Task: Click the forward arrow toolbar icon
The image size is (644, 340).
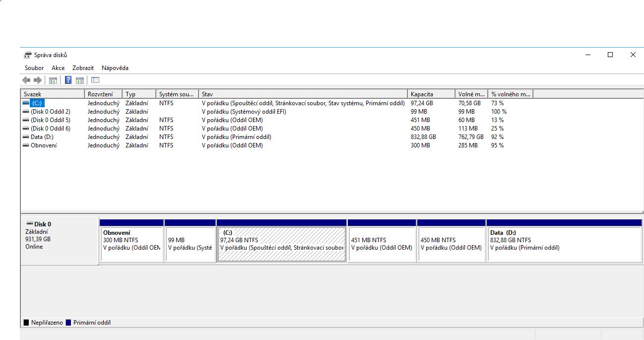Action: [37, 80]
